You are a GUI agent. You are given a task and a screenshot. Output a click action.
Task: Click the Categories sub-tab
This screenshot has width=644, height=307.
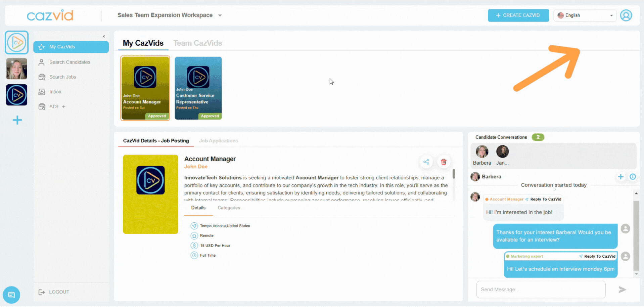229,208
